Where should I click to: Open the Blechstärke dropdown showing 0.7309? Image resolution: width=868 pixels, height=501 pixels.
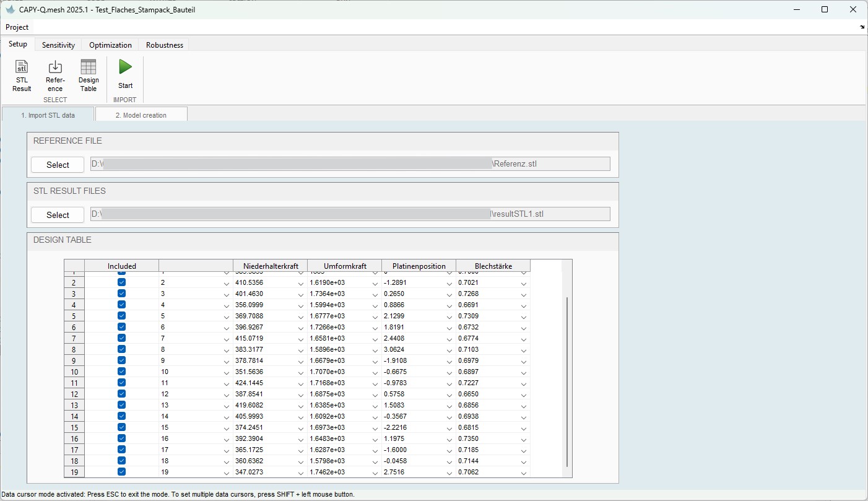click(x=524, y=316)
